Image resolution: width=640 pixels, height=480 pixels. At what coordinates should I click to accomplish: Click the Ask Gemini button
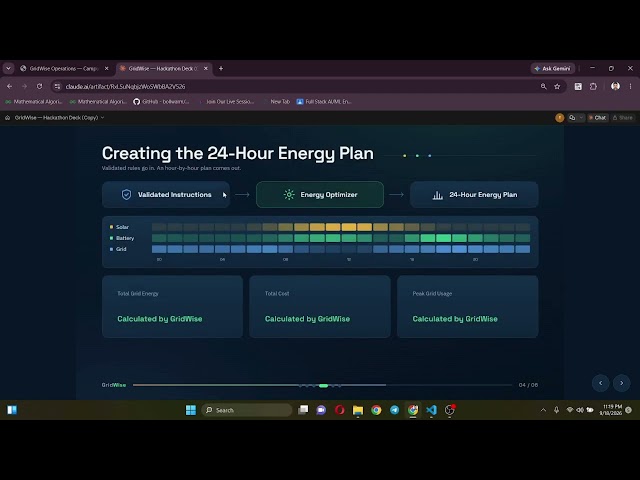pyautogui.click(x=553, y=69)
